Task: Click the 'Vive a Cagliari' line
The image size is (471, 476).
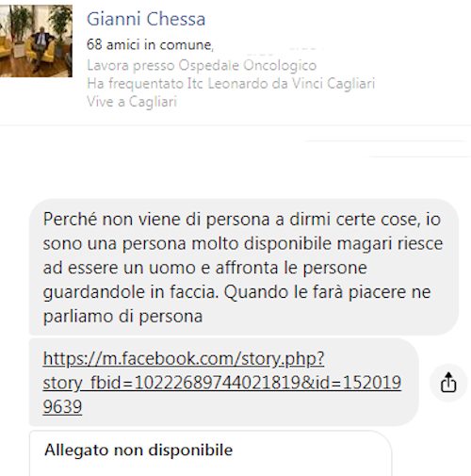Action: tap(132, 102)
